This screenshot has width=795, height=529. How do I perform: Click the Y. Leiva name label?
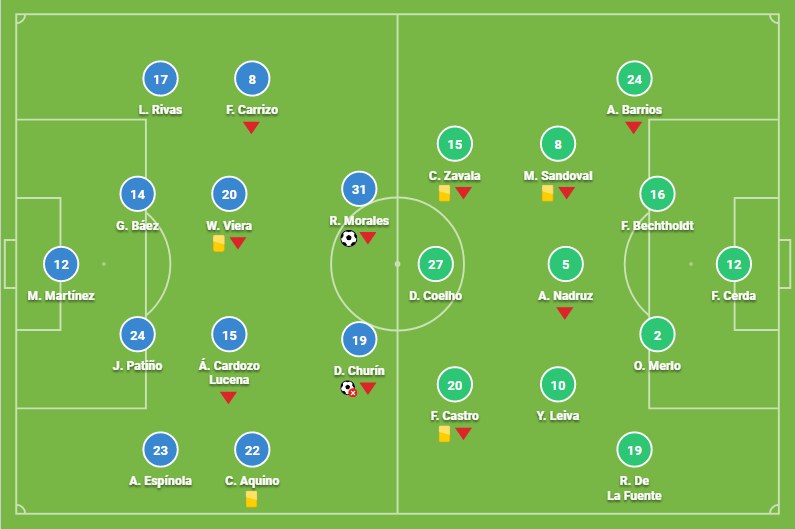click(558, 416)
